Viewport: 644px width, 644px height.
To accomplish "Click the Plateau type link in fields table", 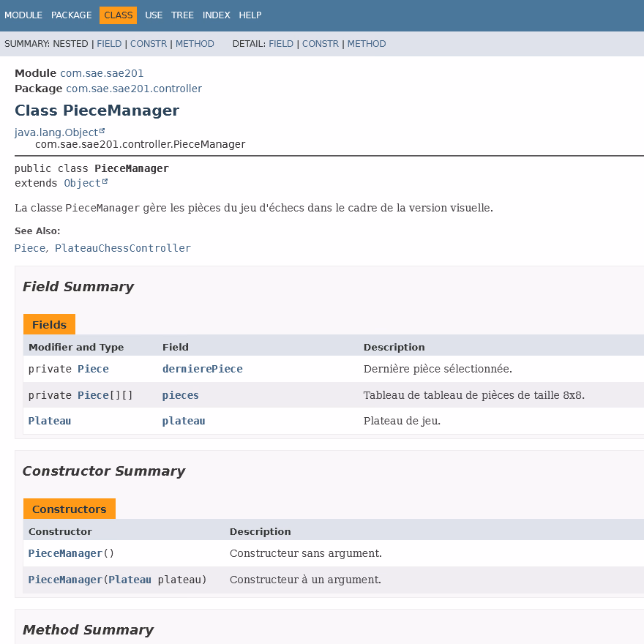I will 50,421.
